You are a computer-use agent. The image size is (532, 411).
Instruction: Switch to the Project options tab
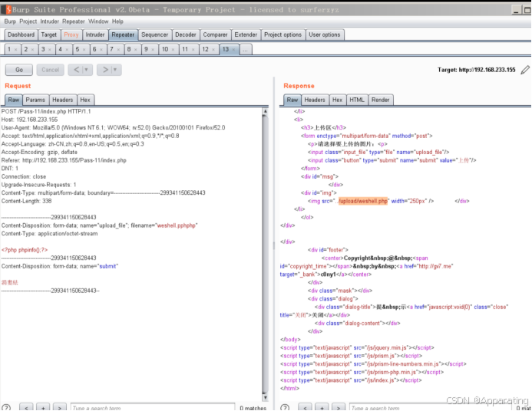click(x=283, y=35)
